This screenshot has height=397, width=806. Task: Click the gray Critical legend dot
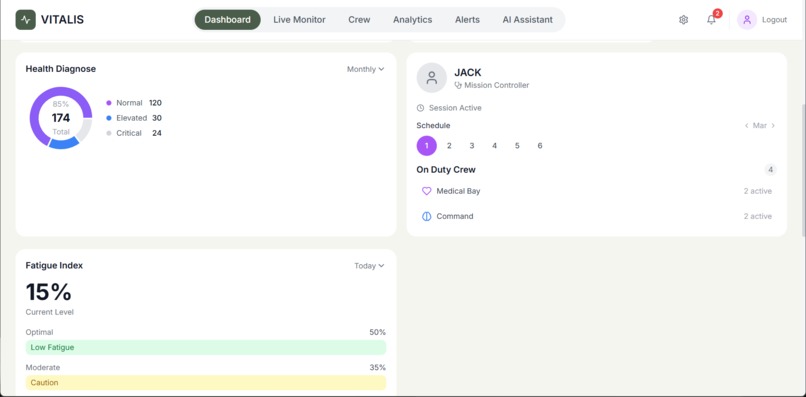coord(108,133)
